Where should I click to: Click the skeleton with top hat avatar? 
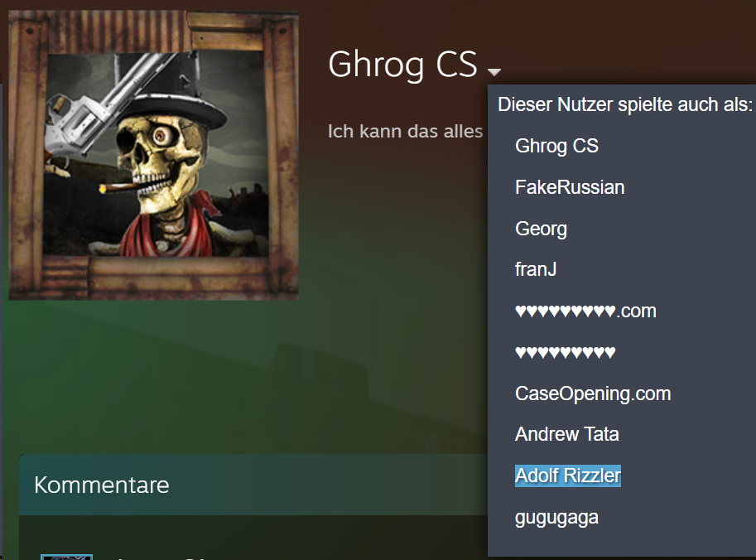pos(155,154)
